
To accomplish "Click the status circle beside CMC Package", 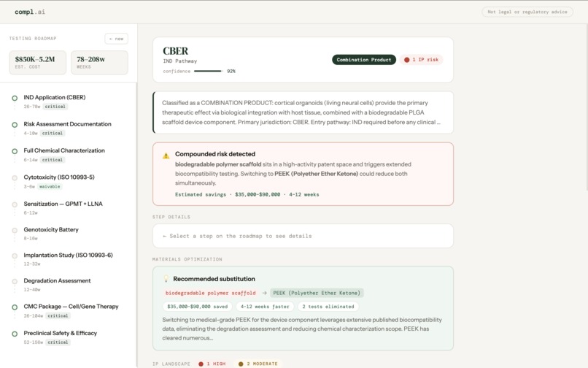I will click(x=15, y=307).
